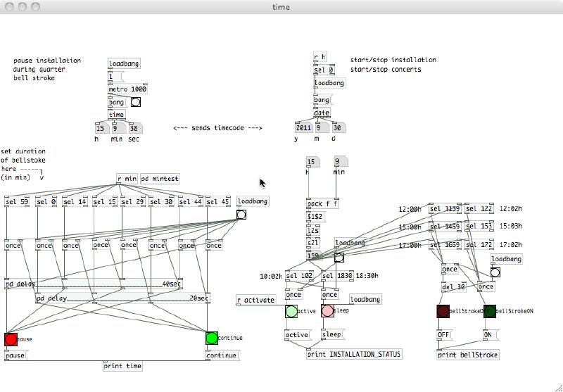Click the red pause bang button
The height and width of the screenshot is (392, 563).
[x=11, y=339]
